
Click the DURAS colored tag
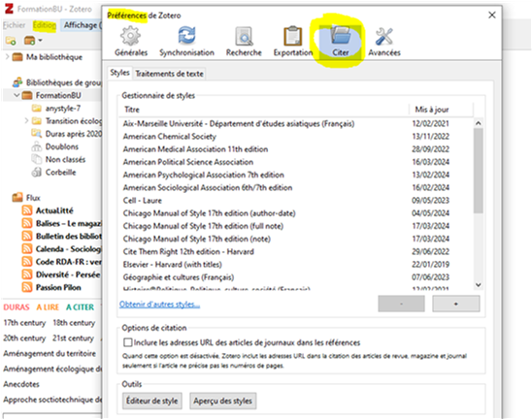(17, 307)
